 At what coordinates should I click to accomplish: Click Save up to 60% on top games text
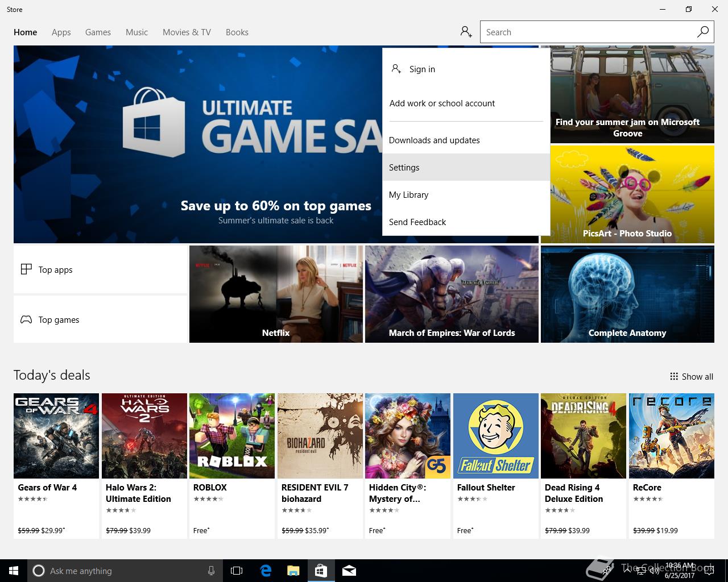(276, 206)
